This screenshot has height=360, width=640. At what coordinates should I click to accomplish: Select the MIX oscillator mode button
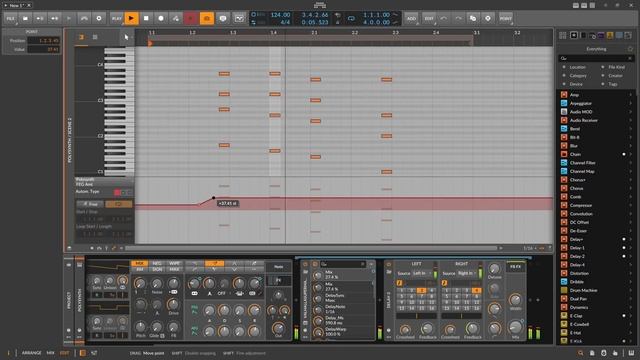139,263
